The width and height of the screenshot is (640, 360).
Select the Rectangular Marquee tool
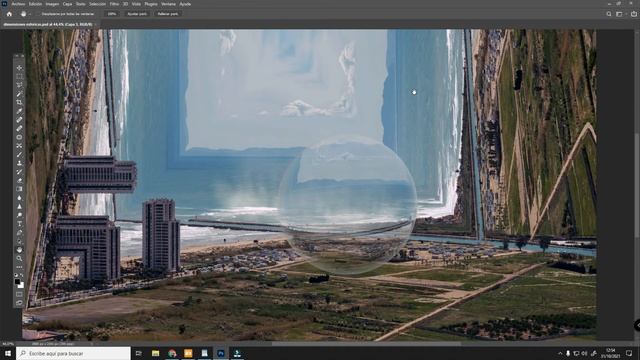coord(19,76)
